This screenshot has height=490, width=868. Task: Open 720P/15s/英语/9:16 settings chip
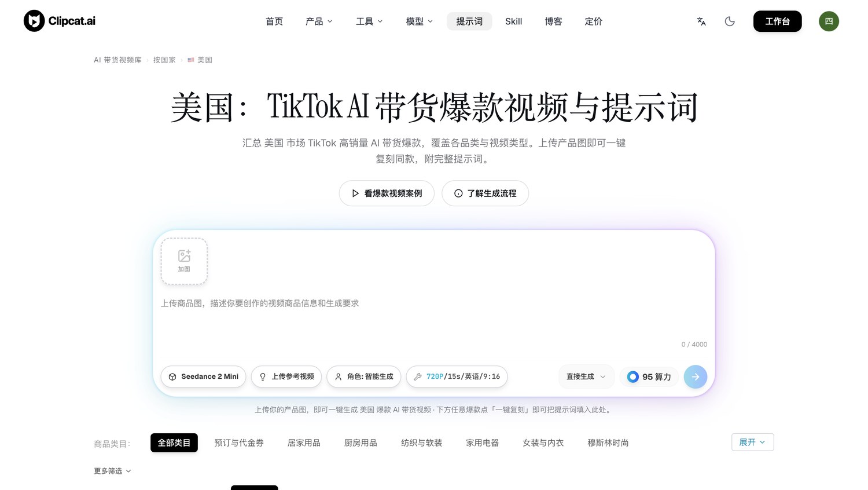[x=457, y=376]
